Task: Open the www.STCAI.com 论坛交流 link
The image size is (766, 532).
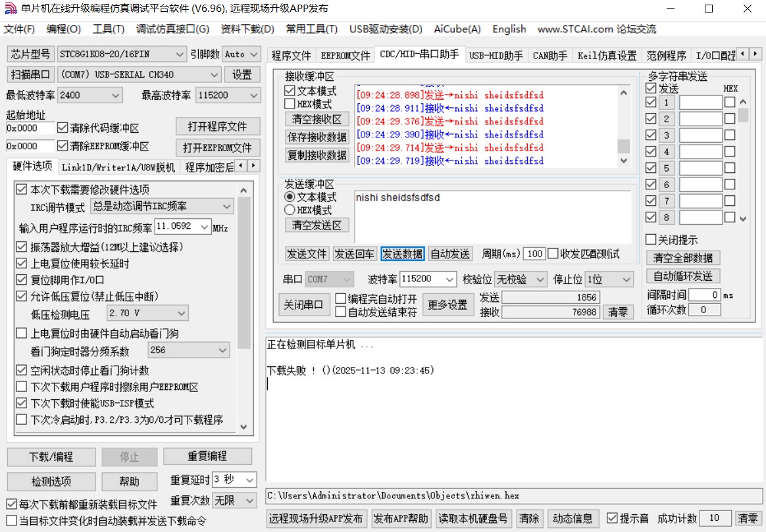Action: pyautogui.click(x=596, y=29)
